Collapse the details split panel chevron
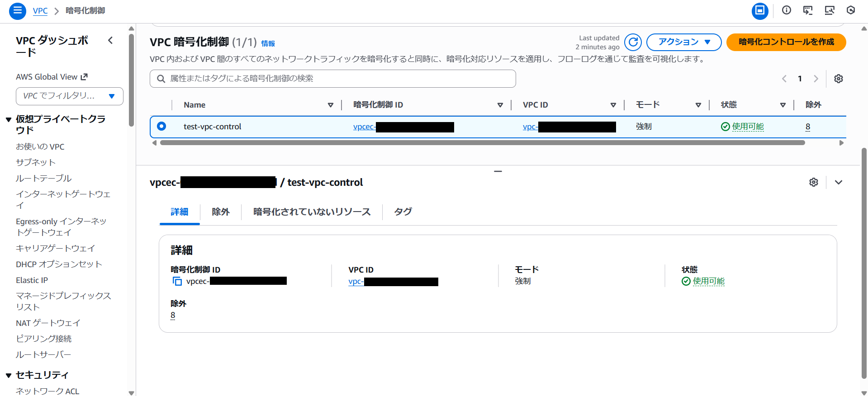This screenshot has height=396, width=868. point(839,182)
